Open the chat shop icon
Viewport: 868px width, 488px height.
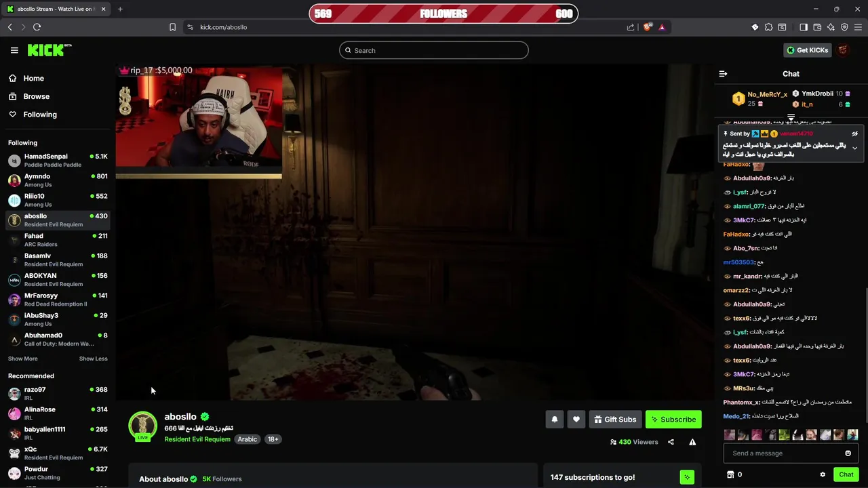pyautogui.click(x=730, y=474)
